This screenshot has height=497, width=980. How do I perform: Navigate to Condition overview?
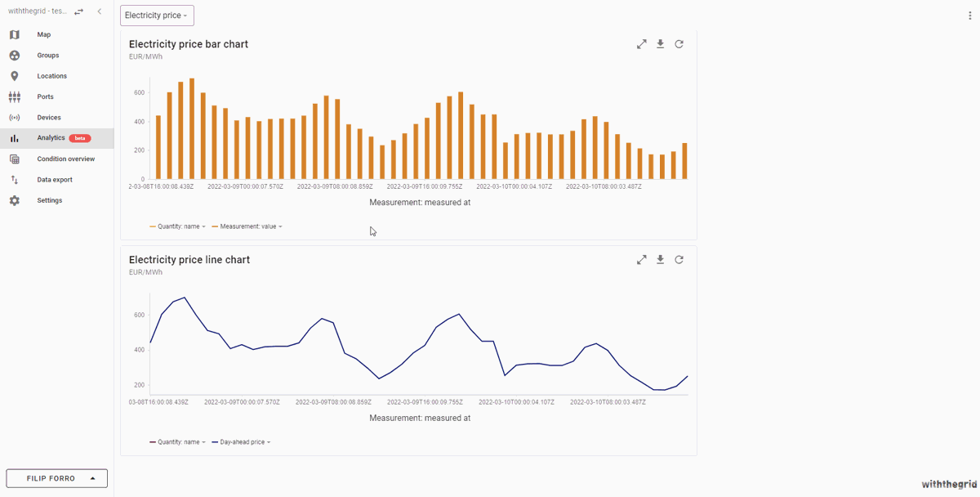tap(65, 159)
